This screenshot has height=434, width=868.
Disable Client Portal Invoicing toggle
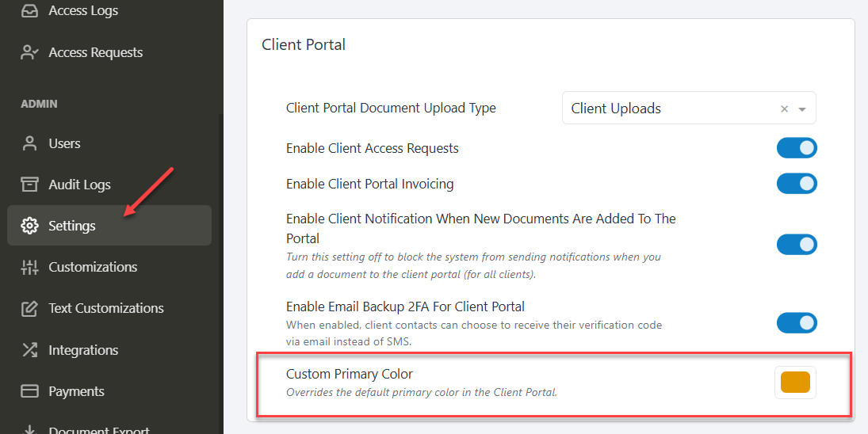point(797,184)
